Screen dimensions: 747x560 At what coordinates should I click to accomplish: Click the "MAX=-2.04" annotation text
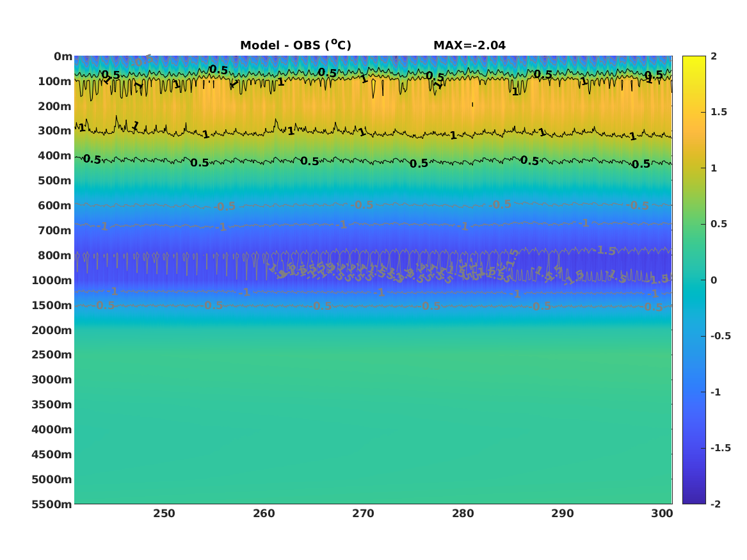(x=469, y=45)
